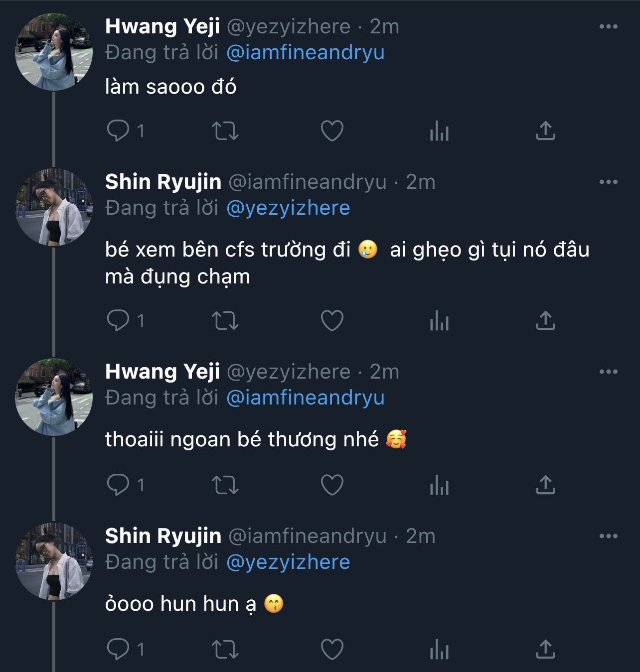Open more options on 'bé xem bên cfs' tweet

click(x=608, y=182)
